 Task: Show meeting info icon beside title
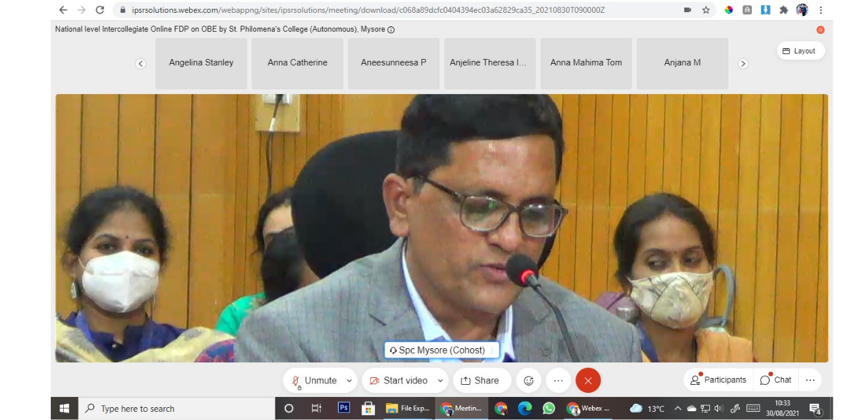tap(391, 30)
